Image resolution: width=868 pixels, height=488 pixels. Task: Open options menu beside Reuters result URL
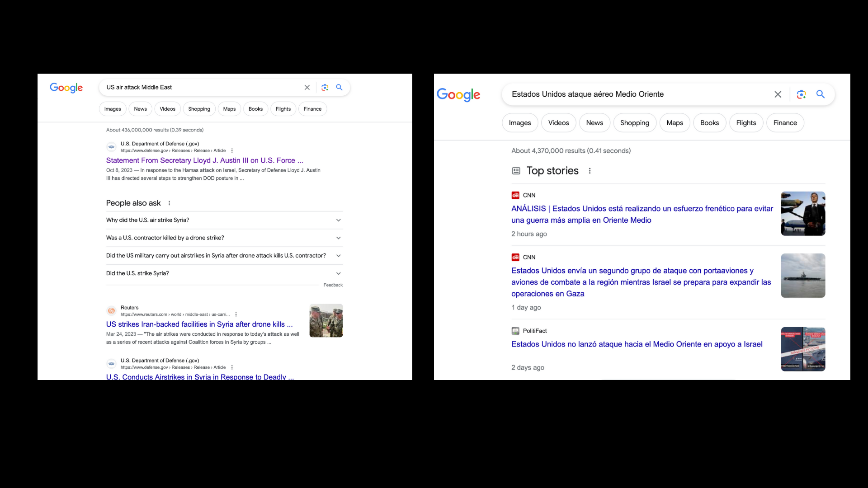[x=236, y=314]
